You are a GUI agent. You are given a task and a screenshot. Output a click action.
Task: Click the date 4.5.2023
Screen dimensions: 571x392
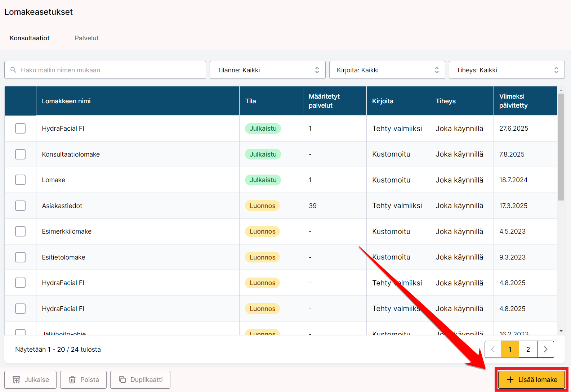512,231
